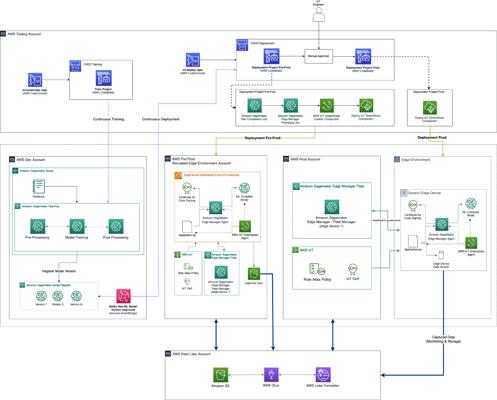The width and height of the screenshot is (497, 400).
Task: Click the Edge Environment label
Action: [x=416, y=160]
